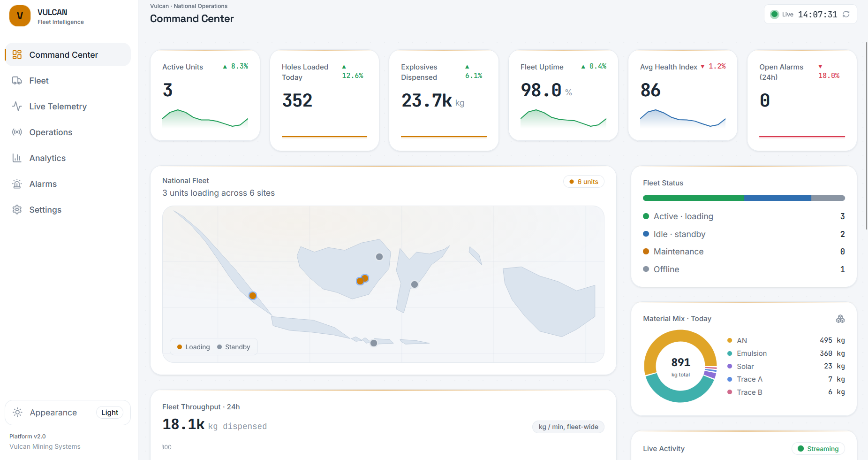Click the Streaming status badge

click(818, 449)
